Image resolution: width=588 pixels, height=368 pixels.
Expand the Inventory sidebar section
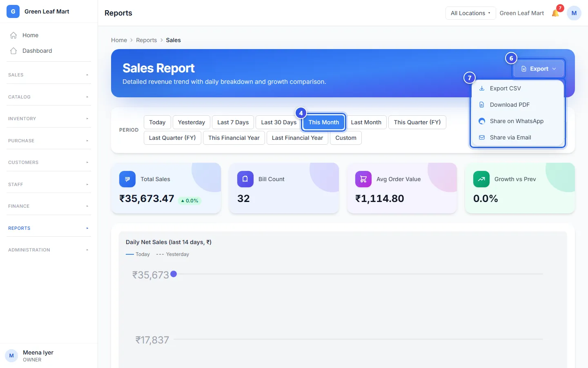pyautogui.click(x=49, y=119)
